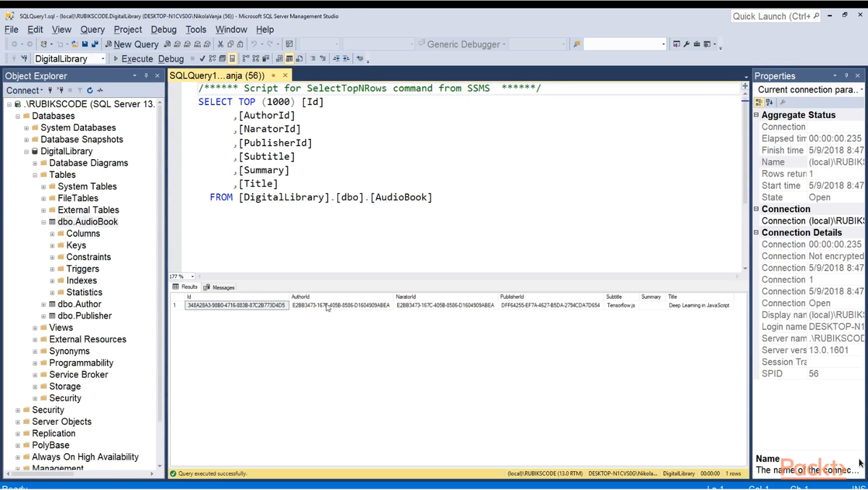Toggle IntelliSense Enabled icon in query toolbar

tap(232, 59)
